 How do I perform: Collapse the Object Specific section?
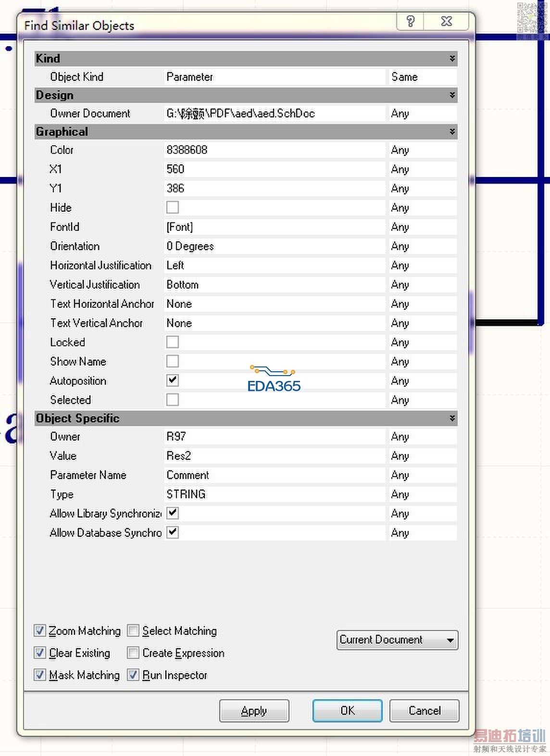point(452,418)
